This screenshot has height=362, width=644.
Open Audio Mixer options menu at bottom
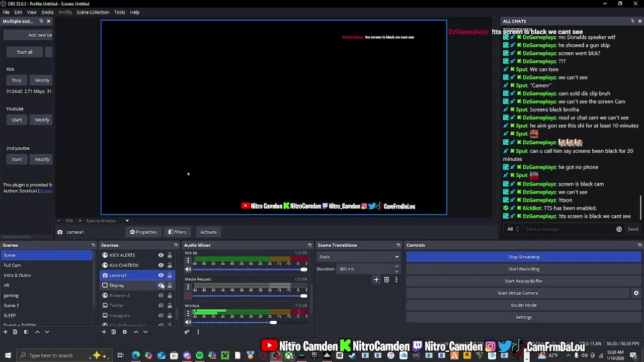pos(198,332)
